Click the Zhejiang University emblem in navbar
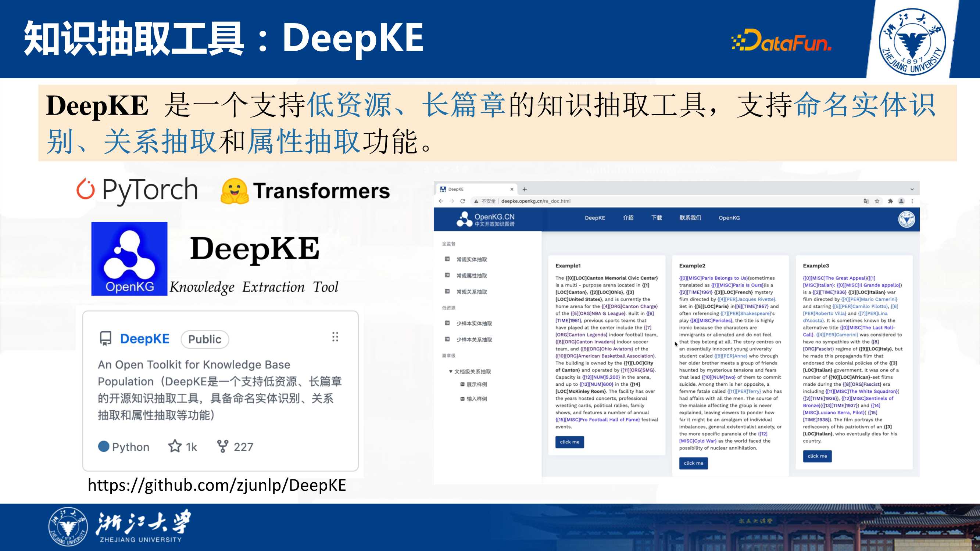The height and width of the screenshot is (551, 980). tap(906, 219)
